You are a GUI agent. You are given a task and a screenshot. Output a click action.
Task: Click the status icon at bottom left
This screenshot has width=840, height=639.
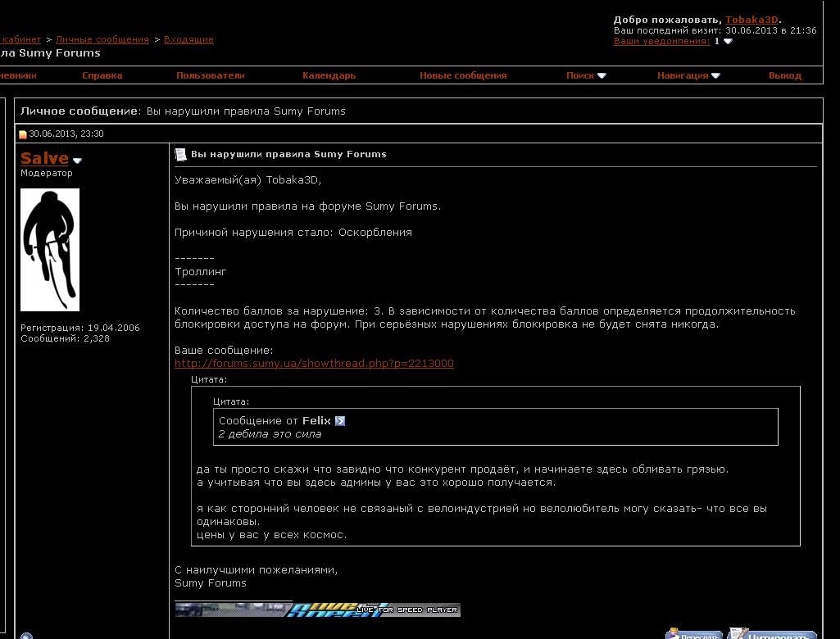click(x=26, y=636)
